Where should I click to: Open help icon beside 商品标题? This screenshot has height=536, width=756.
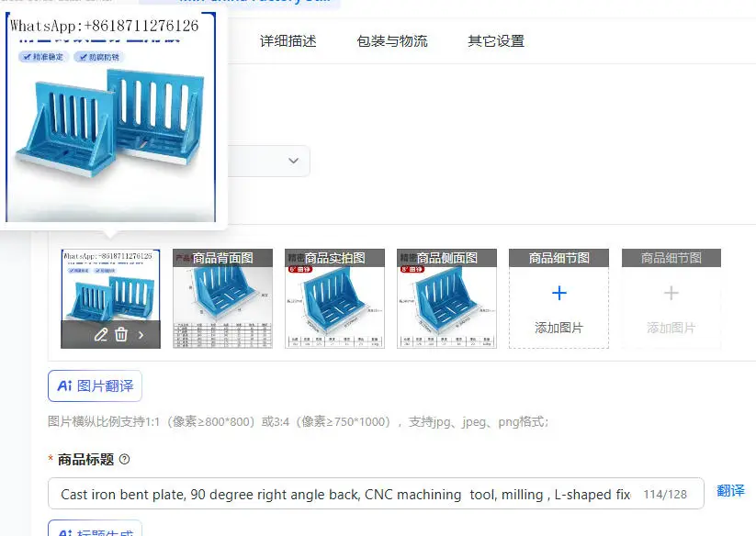tap(124, 459)
